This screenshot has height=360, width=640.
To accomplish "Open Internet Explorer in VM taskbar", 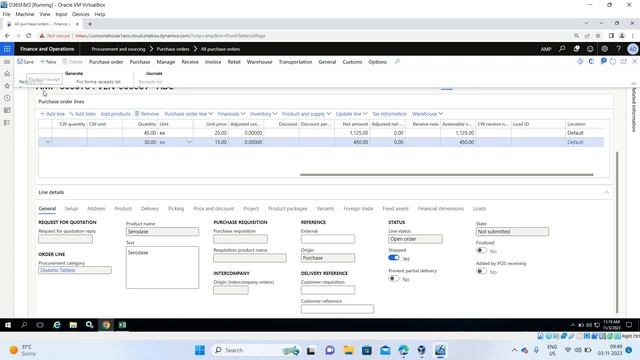I will click(x=57, y=325).
